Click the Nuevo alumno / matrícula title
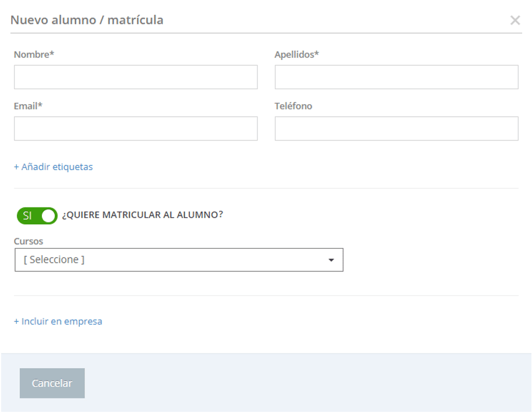The width and height of the screenshot is (532, 413). [x=87, y=20]
